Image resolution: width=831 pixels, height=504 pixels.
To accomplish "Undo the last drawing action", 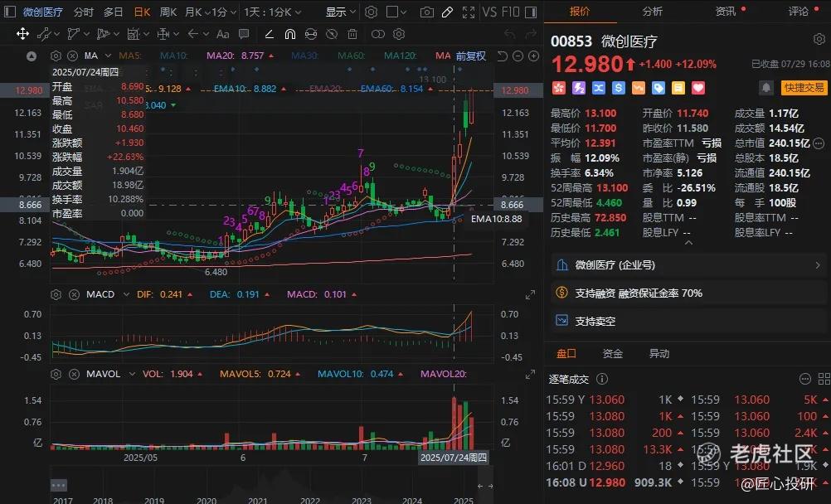I will pyautogui.click(x=510, y=34).
